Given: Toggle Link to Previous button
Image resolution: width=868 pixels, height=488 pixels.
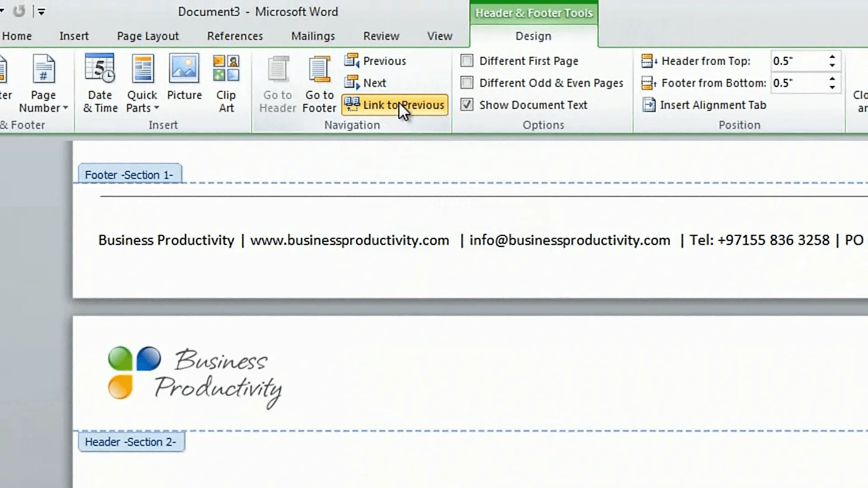Looking at the screenshot, I should tap(395, 105).
